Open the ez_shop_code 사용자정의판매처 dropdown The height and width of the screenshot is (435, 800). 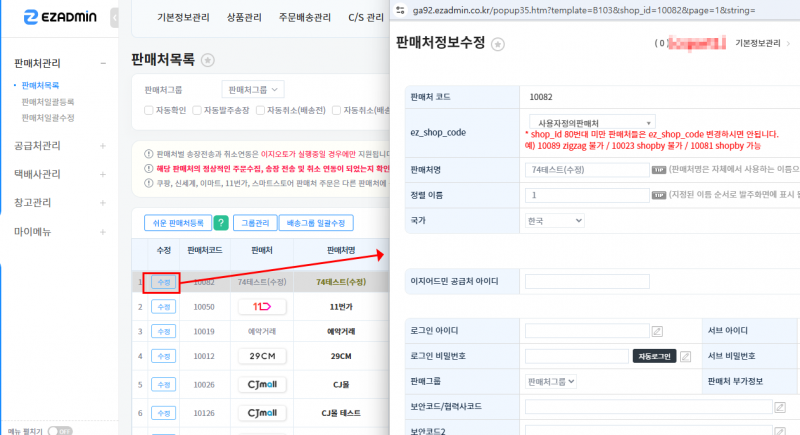(x=592, y=123)
